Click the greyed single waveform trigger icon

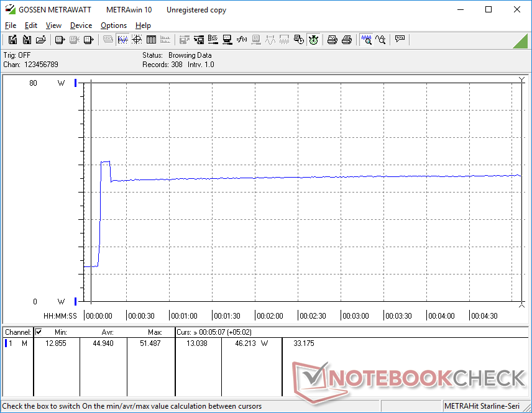(270, 40)
